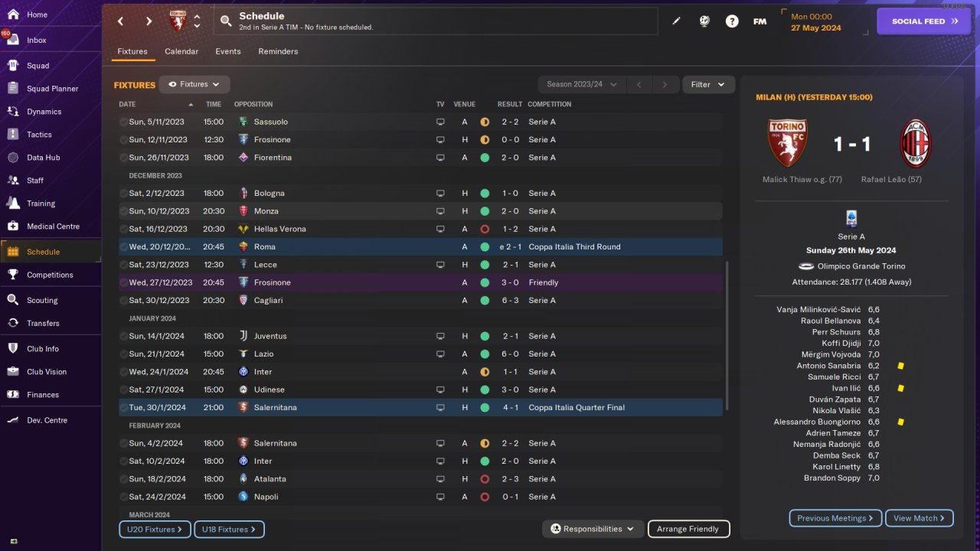Open the help question mark icon
This screenshot has height=551, width=980.
732,21
